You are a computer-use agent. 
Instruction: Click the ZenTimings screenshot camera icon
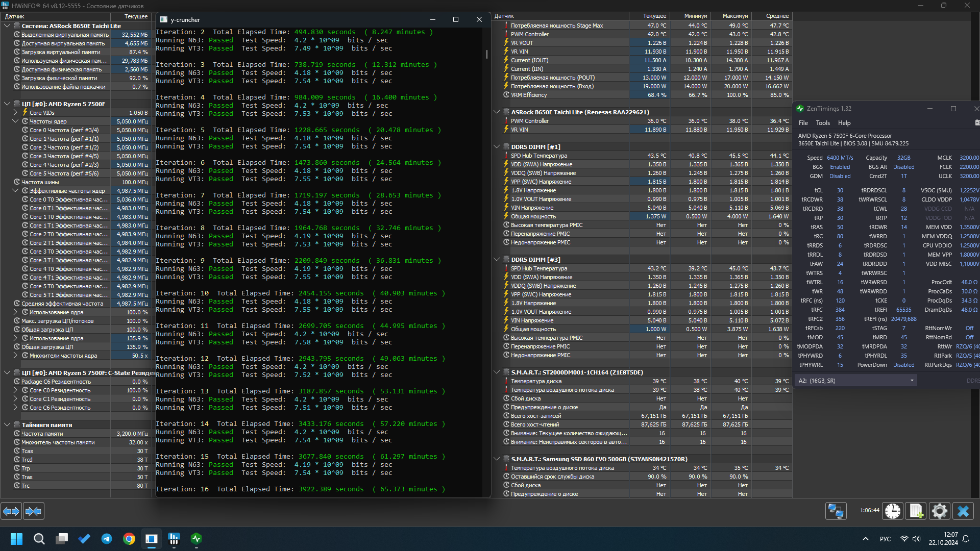pyautogui.click(x=977, y=122)
